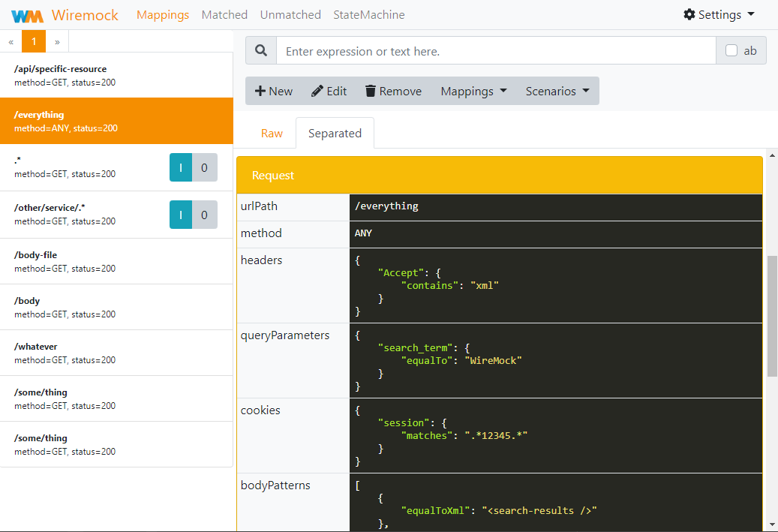Click the cookies JSON code block
Image resolution: width=778 pixels, height=532 pixels.
(x=556, y=435)
